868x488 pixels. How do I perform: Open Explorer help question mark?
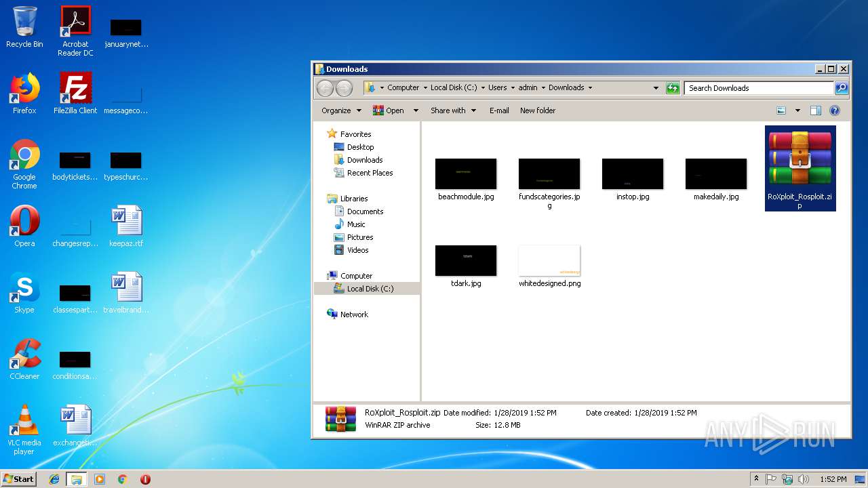tap(835, 110)
